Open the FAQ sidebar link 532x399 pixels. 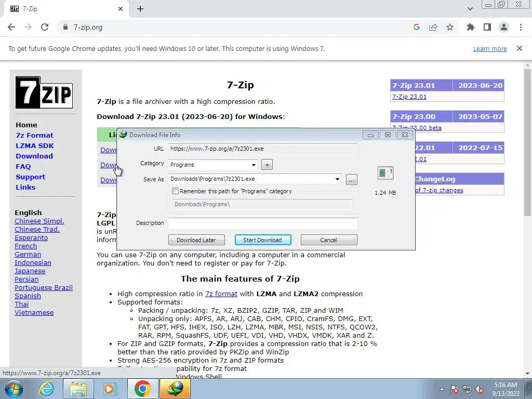click(23, 167)
